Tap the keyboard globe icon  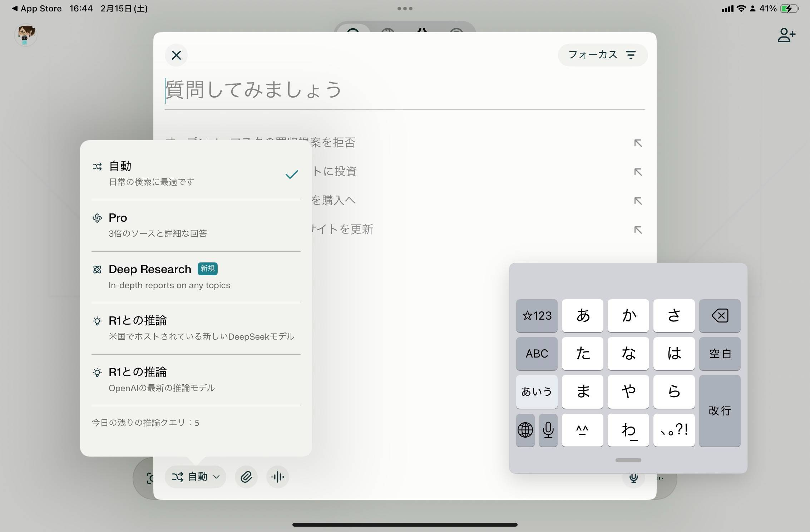[525, 430]
